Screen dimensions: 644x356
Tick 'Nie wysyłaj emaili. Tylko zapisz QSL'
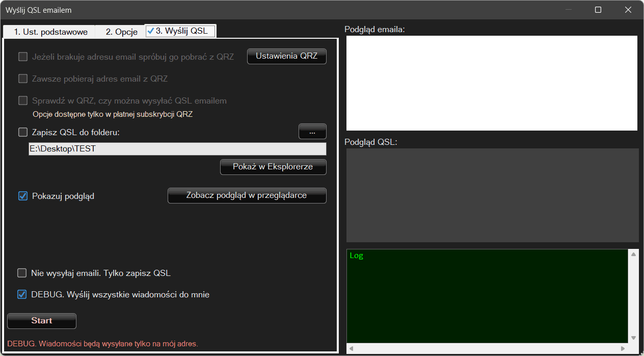22,273
